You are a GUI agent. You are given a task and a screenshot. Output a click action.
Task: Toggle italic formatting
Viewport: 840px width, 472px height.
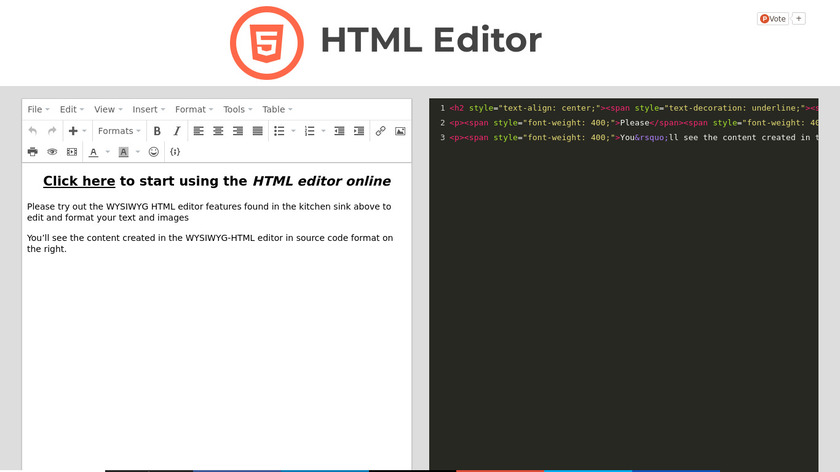pos(177,131)
